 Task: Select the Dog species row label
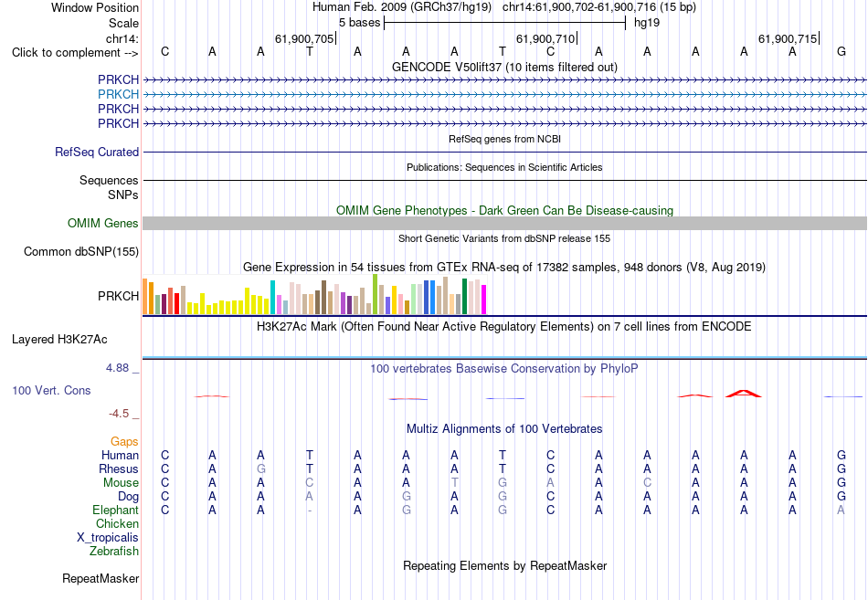[x=128, y=497]
